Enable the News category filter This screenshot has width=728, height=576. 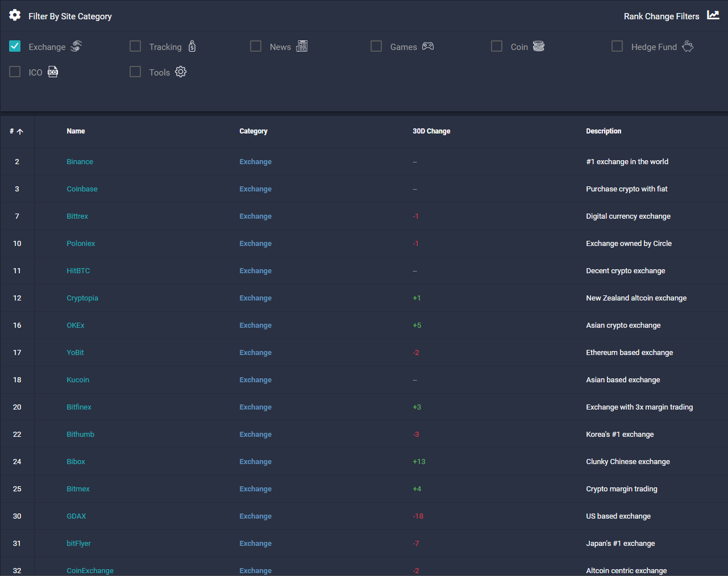pyautogui.click(x=256, y=46)
